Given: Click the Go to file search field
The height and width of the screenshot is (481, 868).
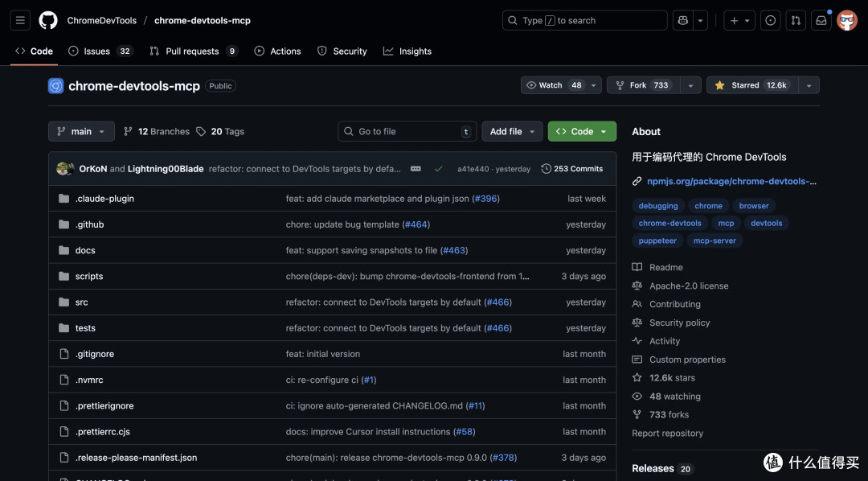Looking at the screenshot, I should (407, 131).
